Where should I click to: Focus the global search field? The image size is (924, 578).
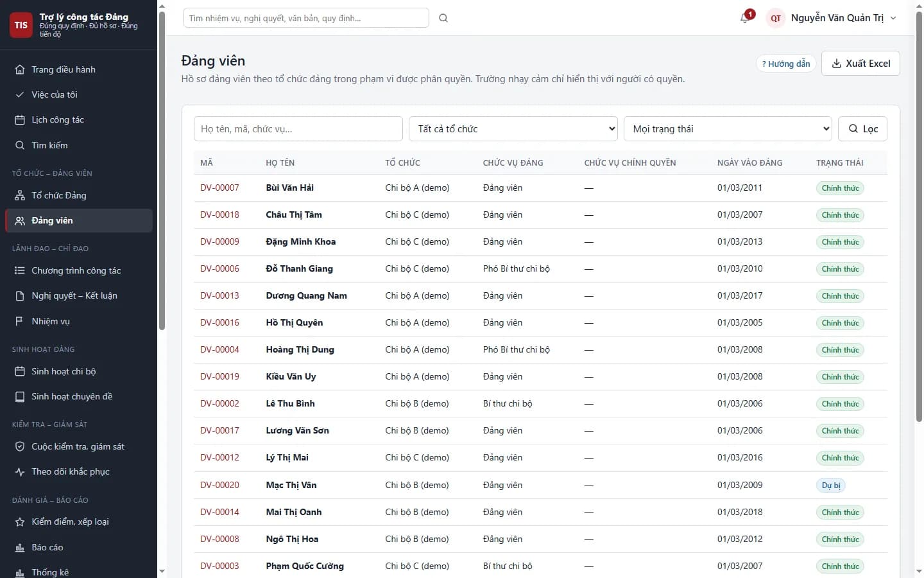[x=306, y=18]
